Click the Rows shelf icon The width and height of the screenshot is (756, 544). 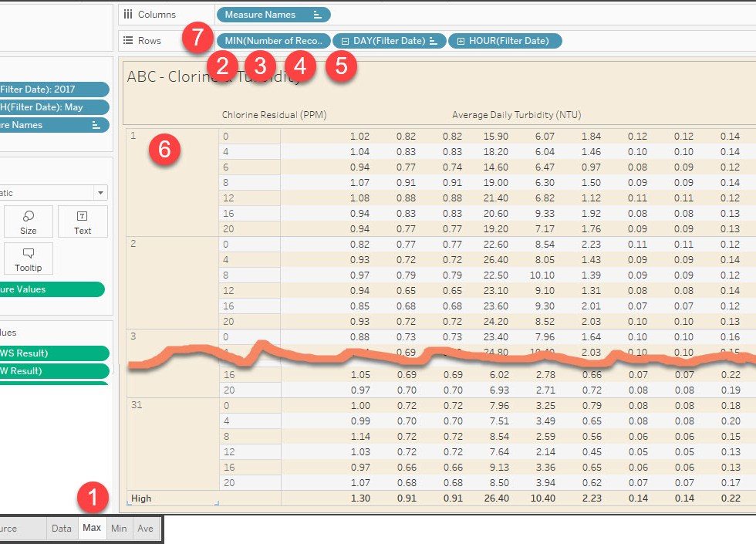pyautogui.click(x=127, y=41)
